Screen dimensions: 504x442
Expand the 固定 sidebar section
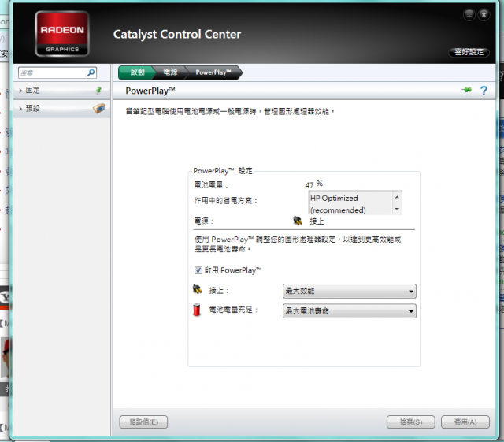click(x=61, y=91)
